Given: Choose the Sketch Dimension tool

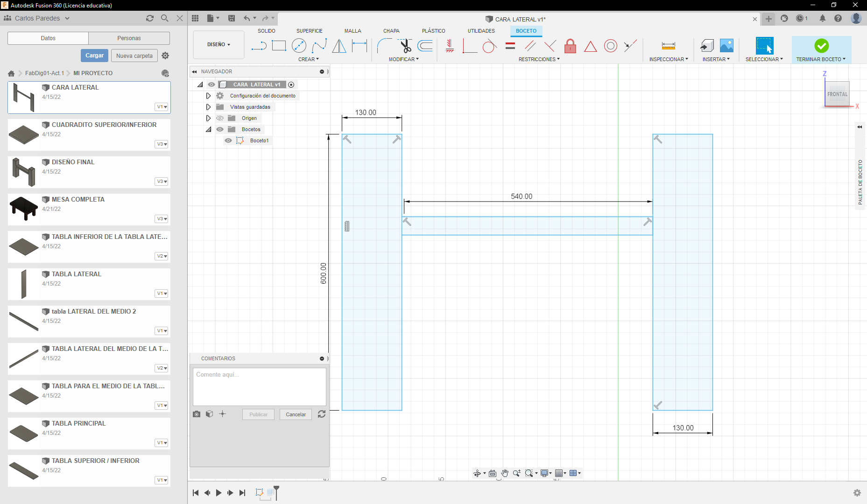Looking at the screenshot, I should tap(359, 46).
